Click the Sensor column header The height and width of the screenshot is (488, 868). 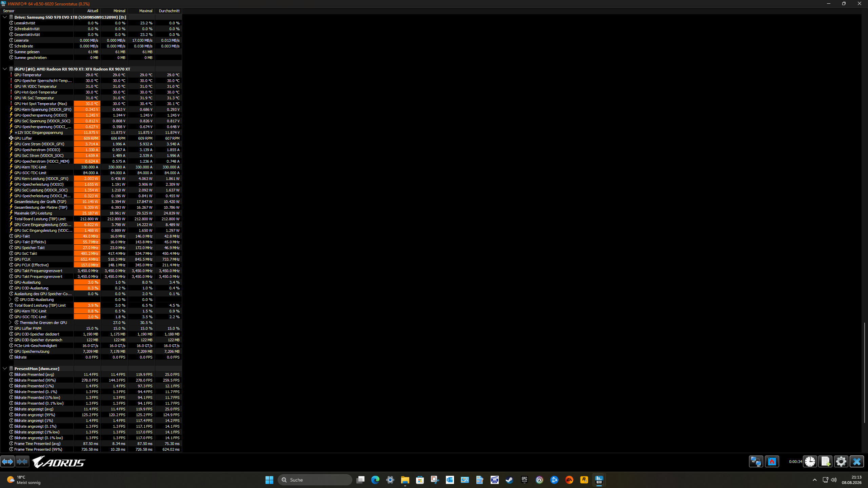point(37,11)
